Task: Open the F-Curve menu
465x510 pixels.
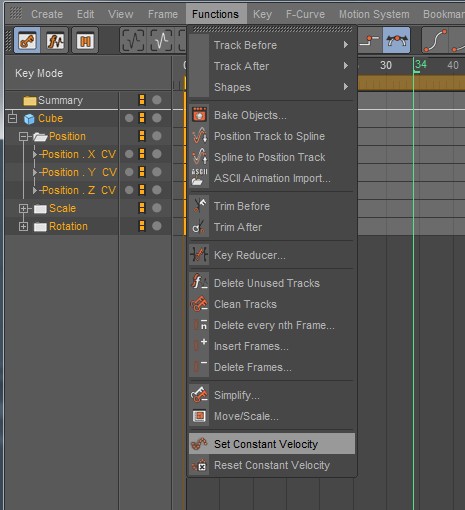Action: tap(305, 14)
